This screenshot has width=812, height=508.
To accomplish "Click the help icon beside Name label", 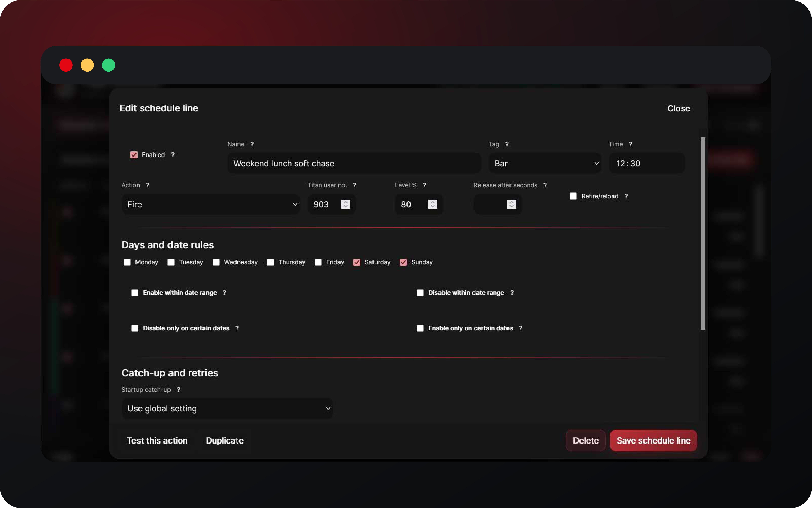I will pos(252,144).
